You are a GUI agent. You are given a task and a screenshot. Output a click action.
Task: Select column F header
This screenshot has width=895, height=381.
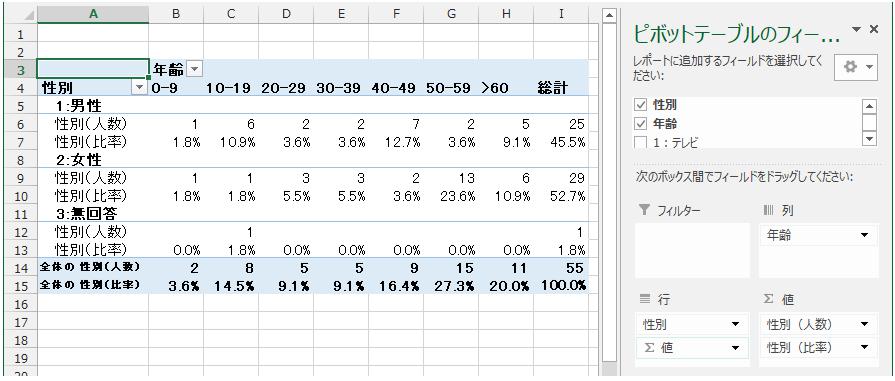[x=396, y=15]
